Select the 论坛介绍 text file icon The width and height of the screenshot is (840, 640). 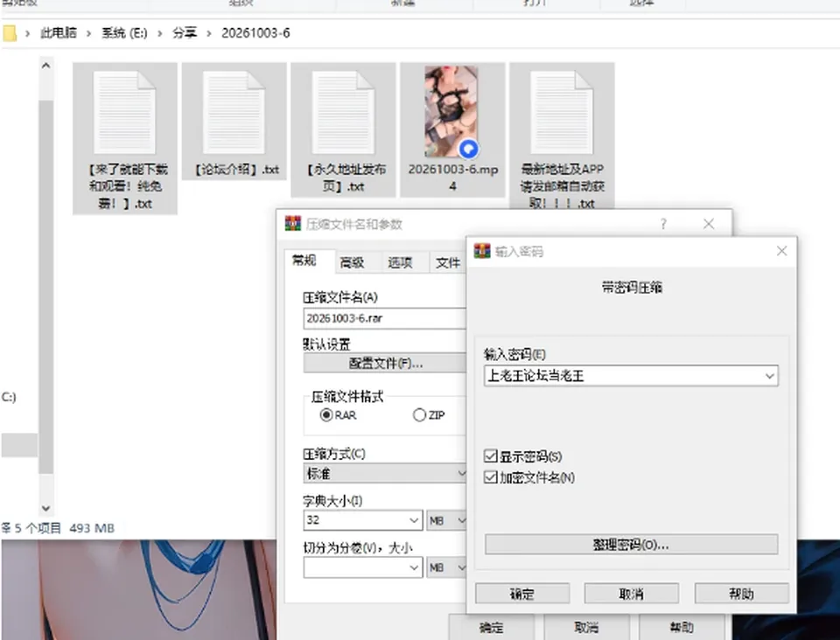pos(234,113)
